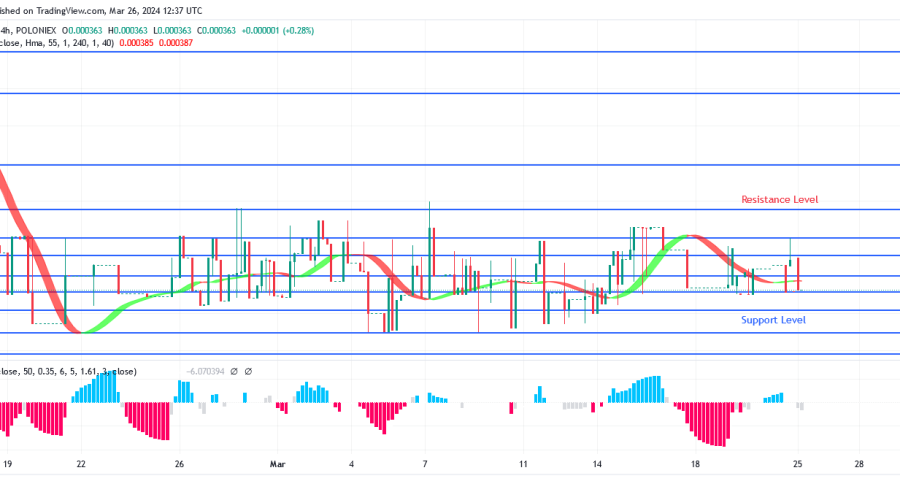Viewport: 900px width, 500px height.
Task: Click the Mar label on the time axis
Action: click(279, 465)
